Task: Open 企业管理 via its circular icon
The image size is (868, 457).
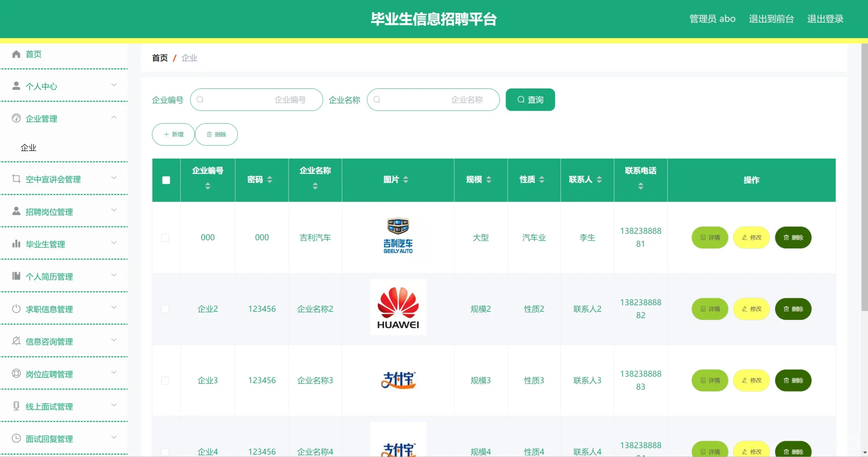Action: (16, 118)
